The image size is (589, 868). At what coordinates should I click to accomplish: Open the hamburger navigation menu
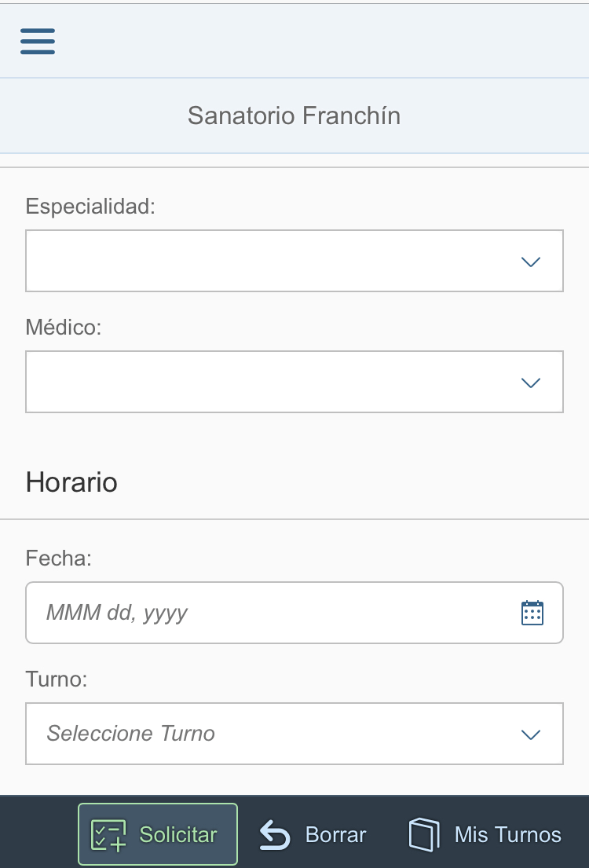[38, 41]
